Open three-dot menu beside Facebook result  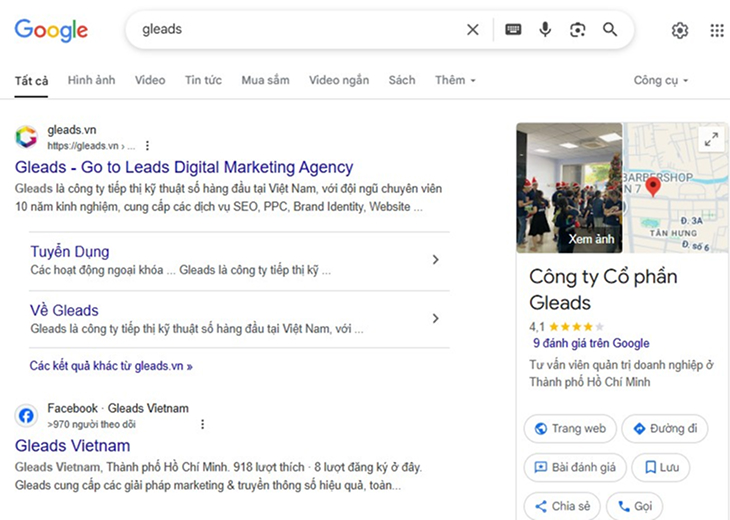[202, 424]
